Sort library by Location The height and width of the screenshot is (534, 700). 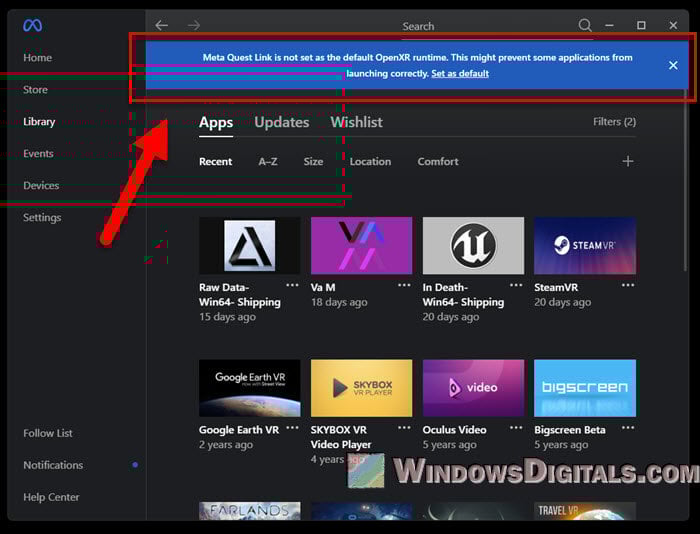[370, 162]
